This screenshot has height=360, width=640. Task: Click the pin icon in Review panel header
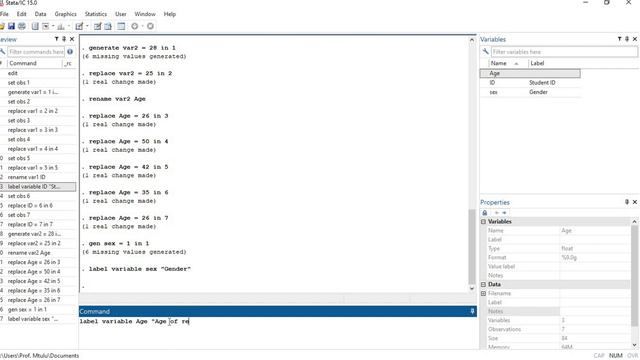point(64,39)
